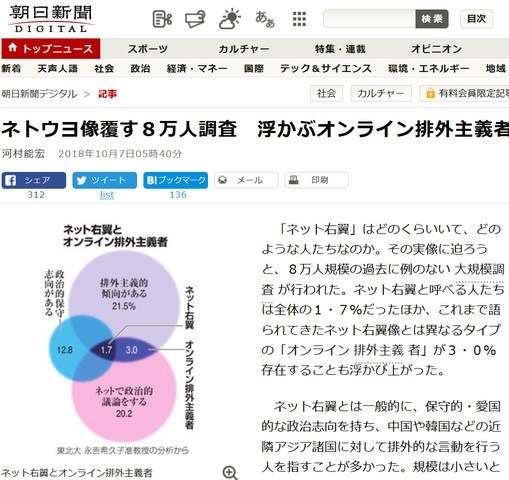The height and width of the screenshot is (480, 509).
Task: Go to 新着 in the sub-navigation
Action: (11, 69)
